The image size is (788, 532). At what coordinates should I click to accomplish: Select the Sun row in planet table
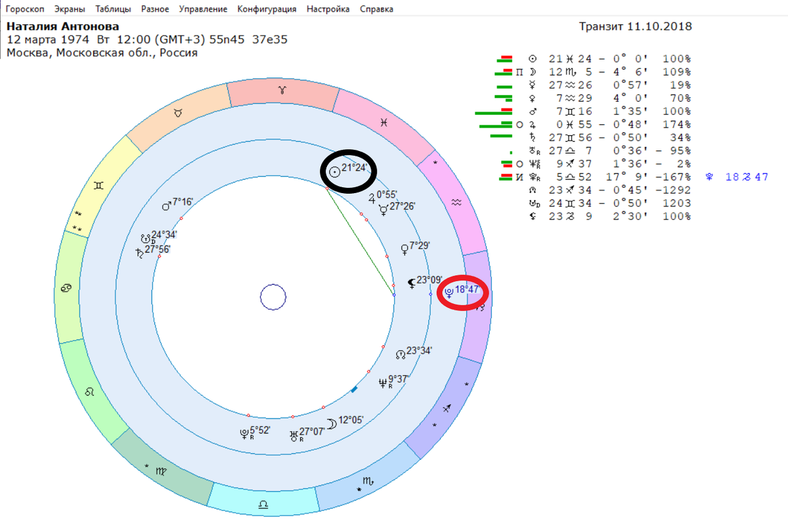[x=592, y=58]
